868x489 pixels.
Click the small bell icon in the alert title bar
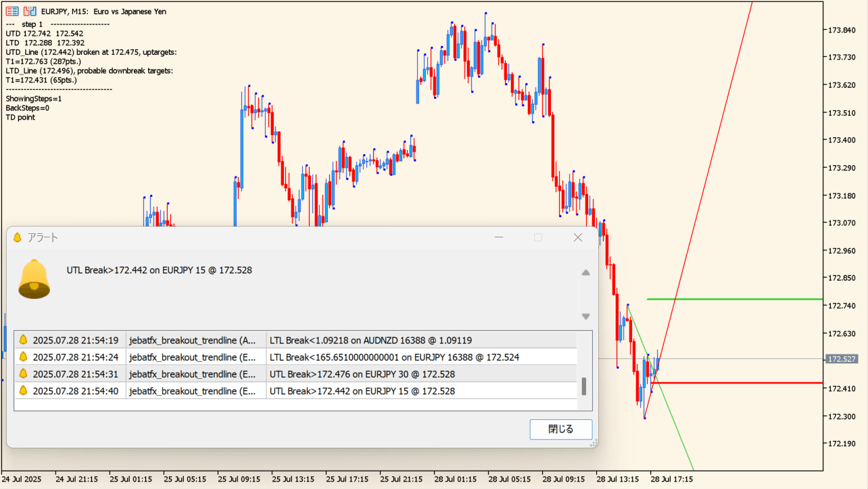point(18,237)
